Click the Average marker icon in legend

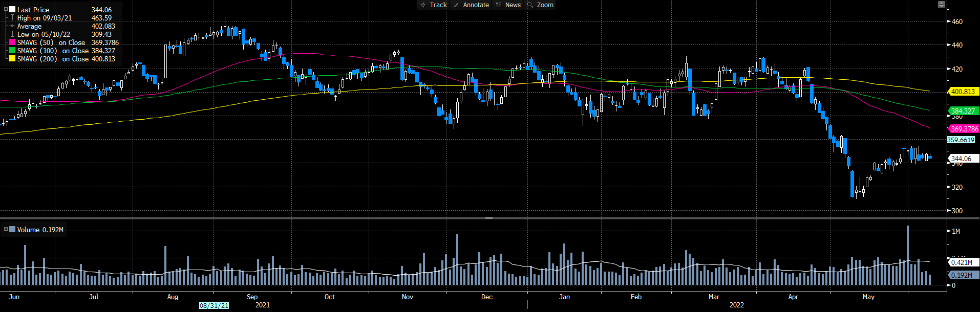tap(12, 26)
